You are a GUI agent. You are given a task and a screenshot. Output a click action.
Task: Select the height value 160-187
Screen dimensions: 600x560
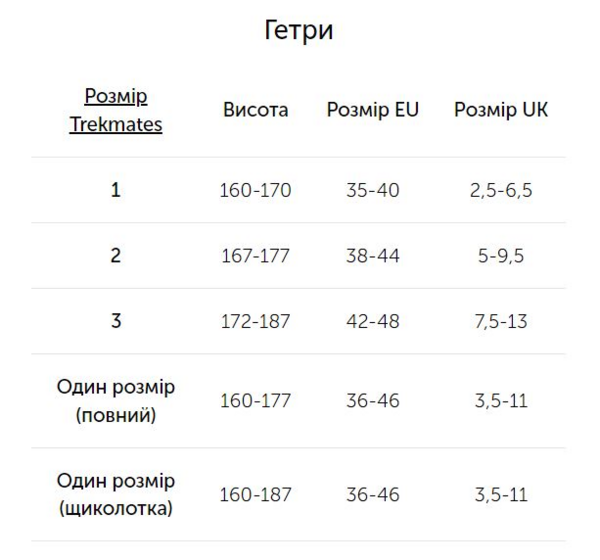coord(256,495)
